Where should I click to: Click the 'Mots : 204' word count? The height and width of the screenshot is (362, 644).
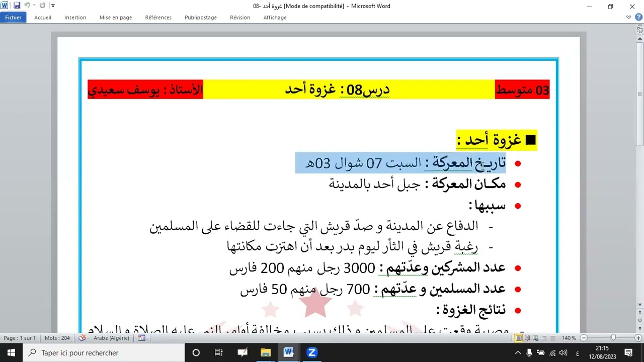tap(57, 338)
